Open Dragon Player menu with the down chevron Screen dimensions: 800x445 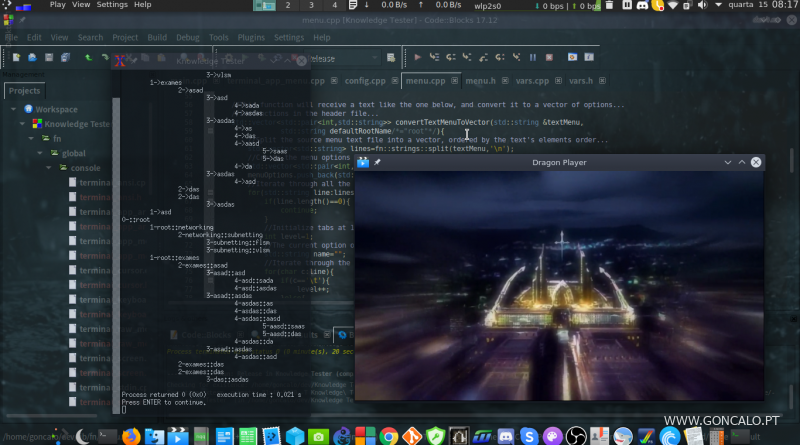coord(728,162)
